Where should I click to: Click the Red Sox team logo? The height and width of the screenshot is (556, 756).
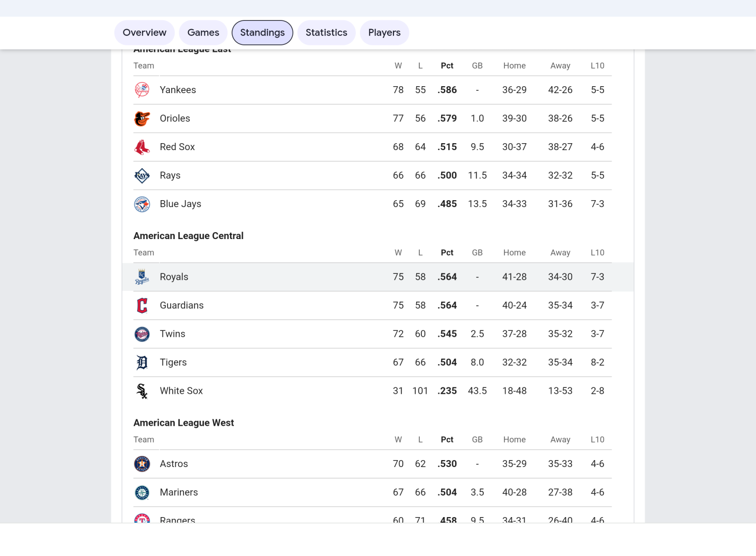[x=142, y=147]
